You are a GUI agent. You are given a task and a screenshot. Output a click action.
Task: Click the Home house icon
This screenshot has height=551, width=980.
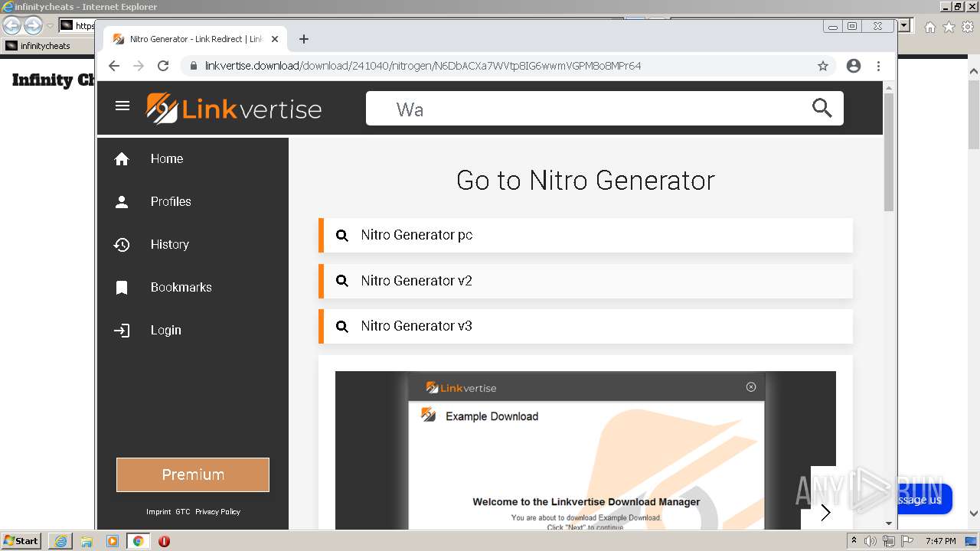(122, 159)
